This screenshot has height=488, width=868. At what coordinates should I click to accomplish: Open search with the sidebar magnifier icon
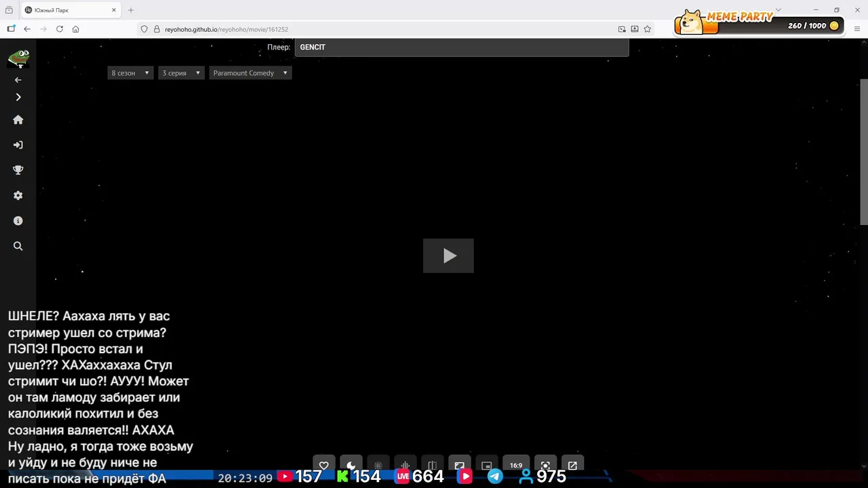[x=18, y=246]
